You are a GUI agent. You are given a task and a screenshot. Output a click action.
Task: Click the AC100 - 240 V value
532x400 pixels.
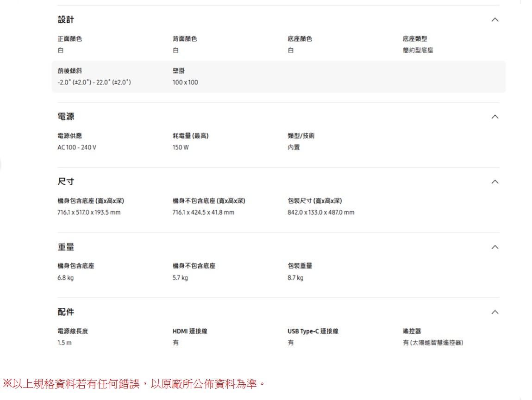coord(77,148)
